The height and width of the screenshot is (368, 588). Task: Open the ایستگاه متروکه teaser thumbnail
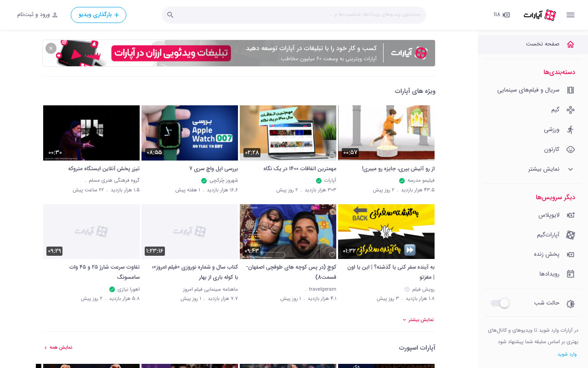coord(91,132)
